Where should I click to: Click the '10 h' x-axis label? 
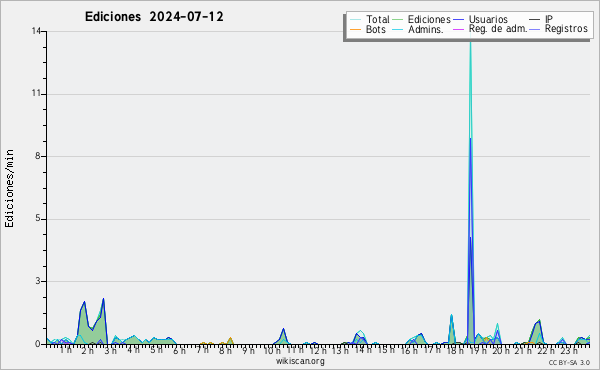coord(271,350)
